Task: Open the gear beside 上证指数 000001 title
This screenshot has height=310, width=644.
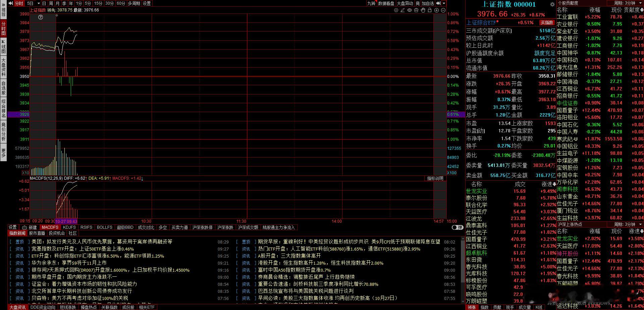Action: (552, 4)
